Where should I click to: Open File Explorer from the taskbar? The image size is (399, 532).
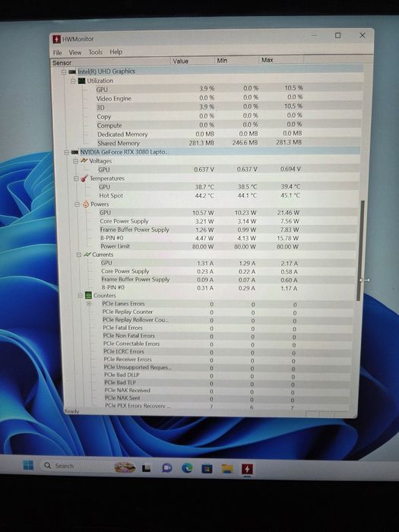[227, 469]
